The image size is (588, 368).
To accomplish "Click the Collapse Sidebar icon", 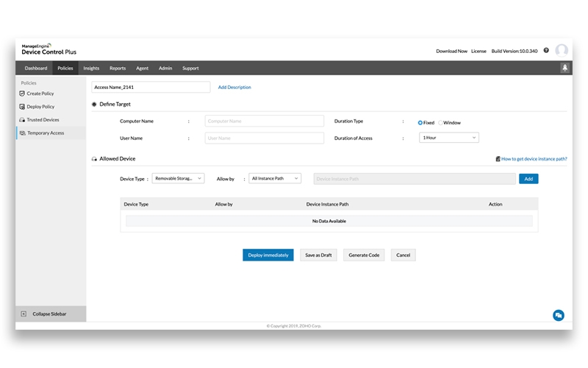I will tap(24, 314).
